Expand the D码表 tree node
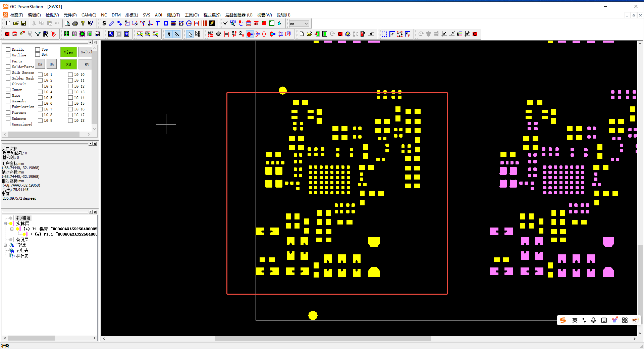 [x=5, y=245]
